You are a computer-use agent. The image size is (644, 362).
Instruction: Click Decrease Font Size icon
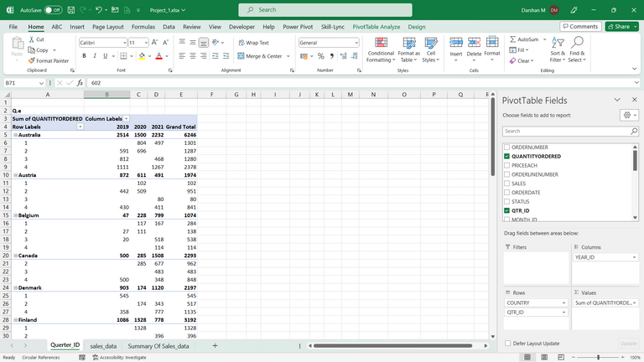165,42
